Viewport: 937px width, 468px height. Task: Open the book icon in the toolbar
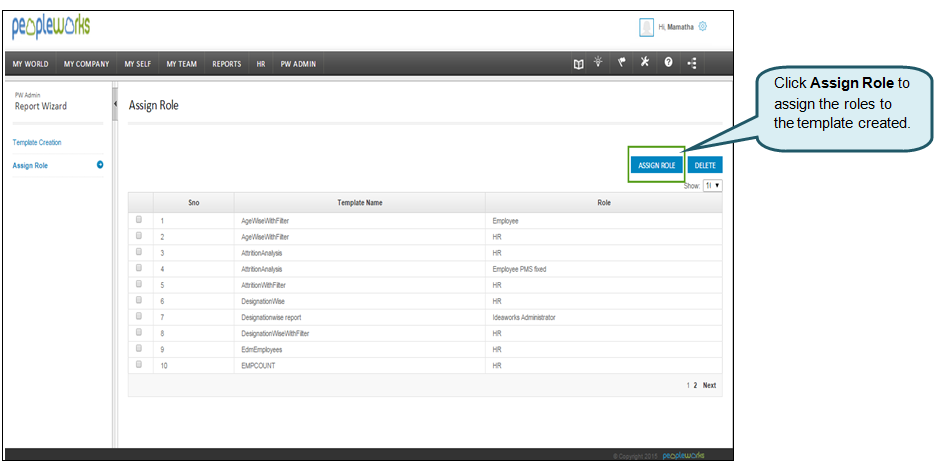[x=578, y=64]
